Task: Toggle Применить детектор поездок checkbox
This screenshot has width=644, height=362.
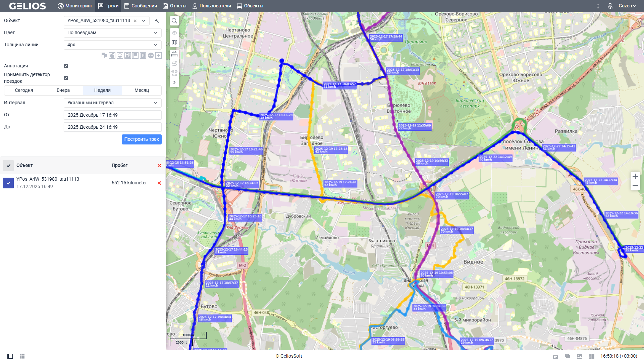Action: point(66,78)
